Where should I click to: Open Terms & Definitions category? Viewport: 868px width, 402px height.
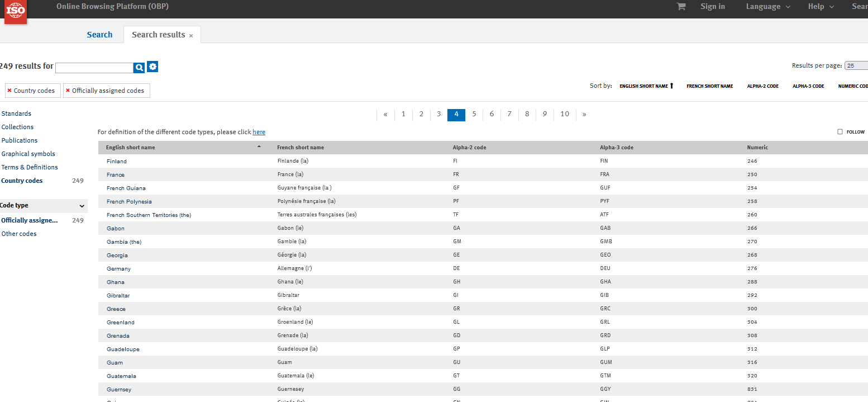pos(30,167)
